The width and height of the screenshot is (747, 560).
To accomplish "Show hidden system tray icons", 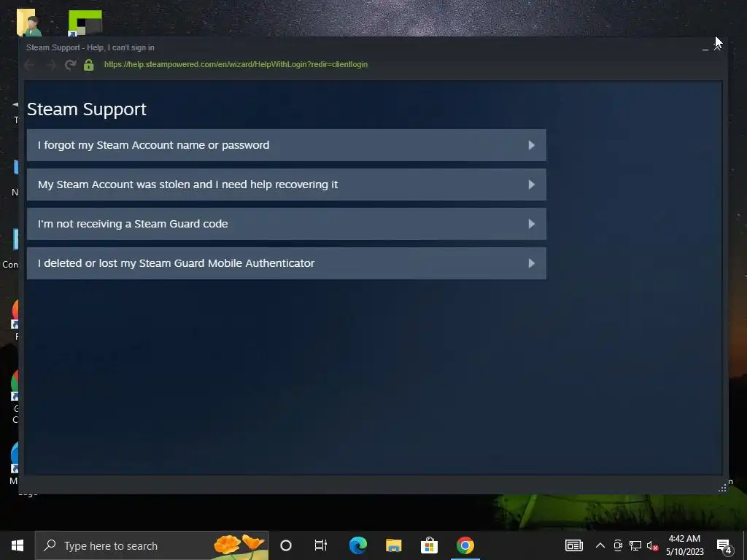I will 600,545.
